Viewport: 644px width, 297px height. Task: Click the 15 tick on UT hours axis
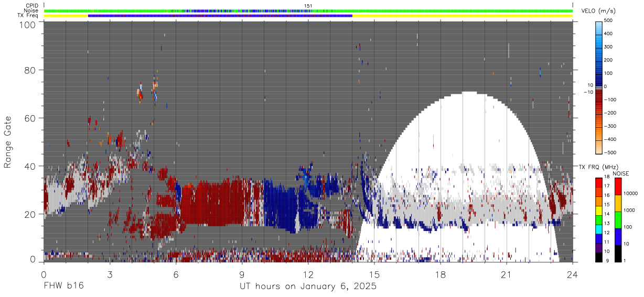374,274
